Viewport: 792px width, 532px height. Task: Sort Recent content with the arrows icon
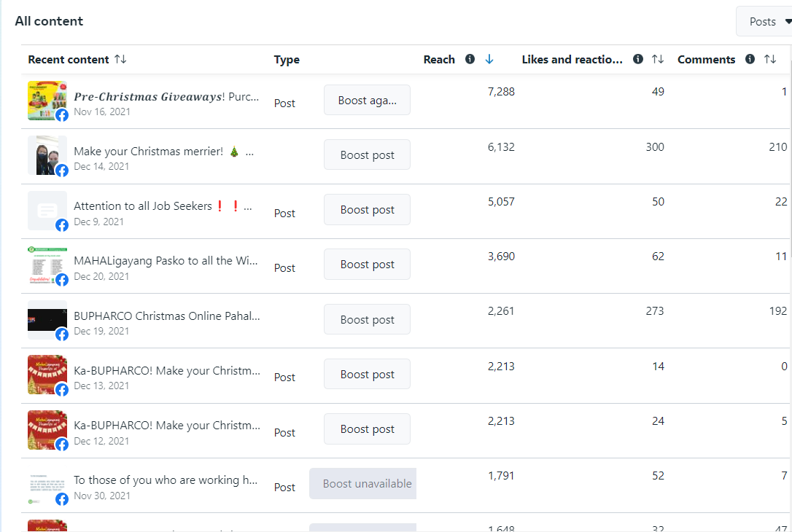tap(120, 60)
